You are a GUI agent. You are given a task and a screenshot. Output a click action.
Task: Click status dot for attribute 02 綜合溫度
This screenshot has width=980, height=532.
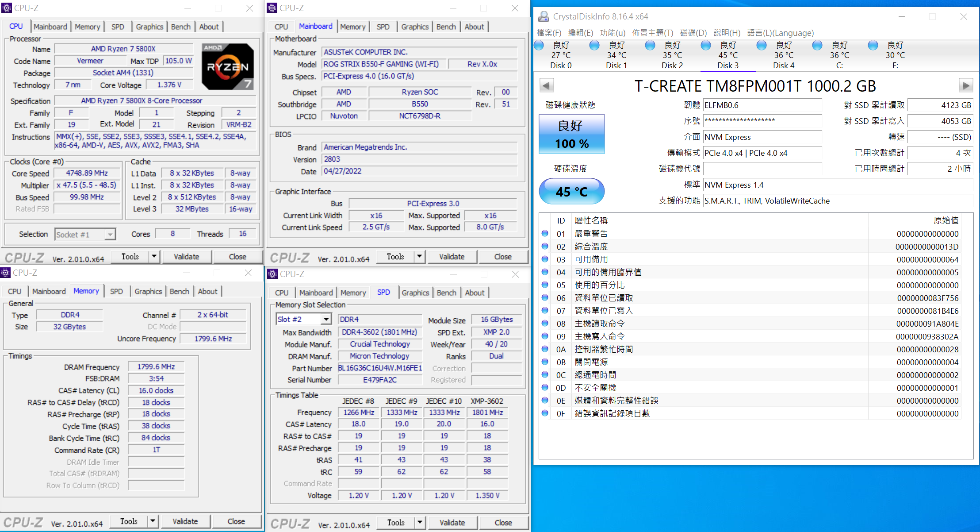click(545, 246)
